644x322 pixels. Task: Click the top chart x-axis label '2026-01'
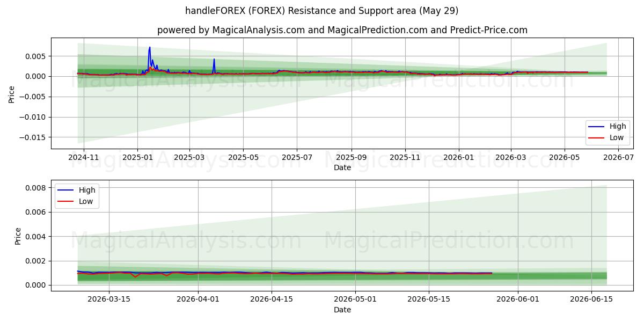[459, 158]
